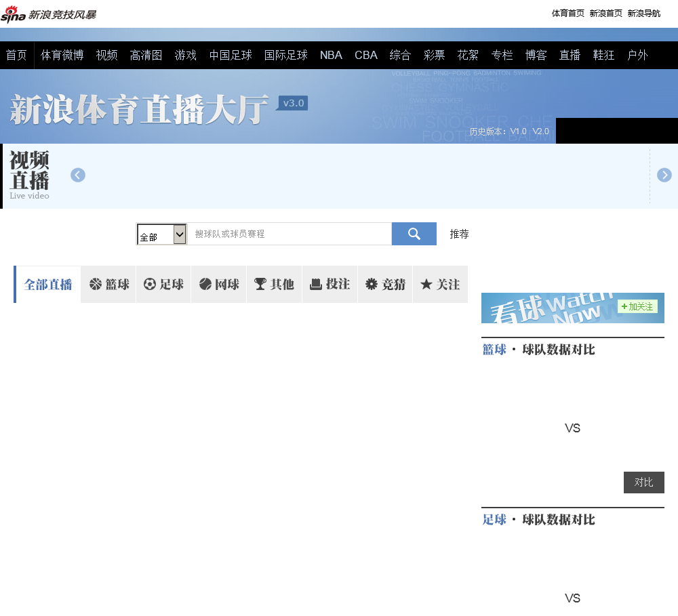Screen dimensions: 678x616
Task: Open history version V1.0 link
Action: (518, 131)
